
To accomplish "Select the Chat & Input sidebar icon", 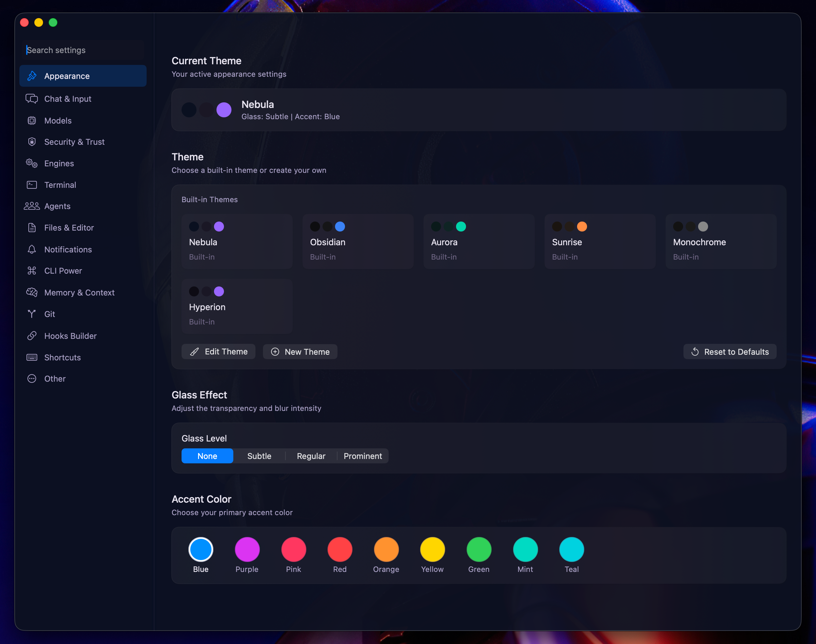I will pyautogui.click(x=32, y=99).
